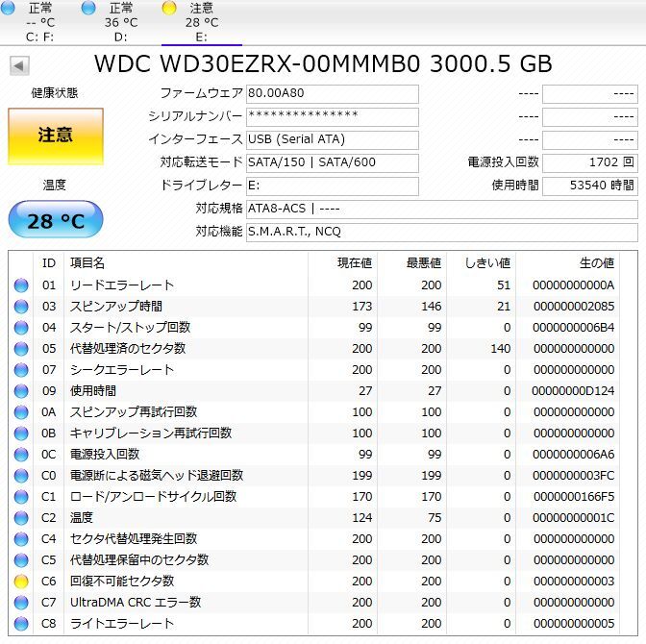Click the standard field ATA8-ACS

pos(441,210)
